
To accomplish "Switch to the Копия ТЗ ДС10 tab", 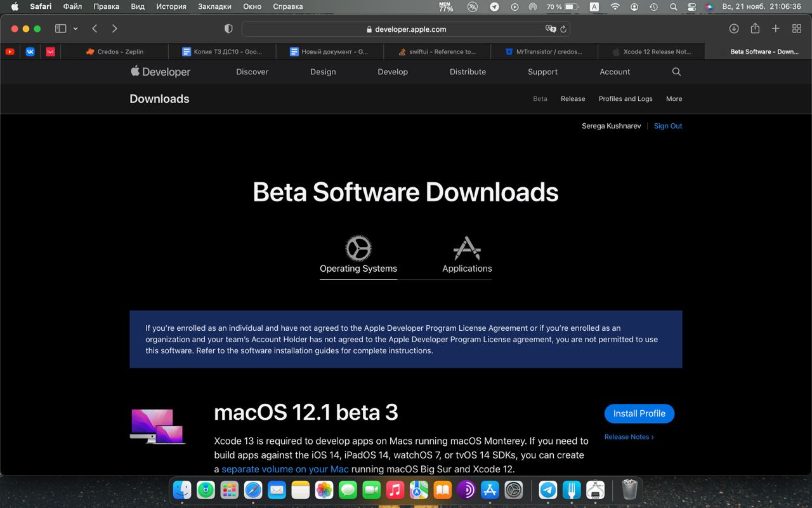I will pyautogui.click(x=221, y=51).
